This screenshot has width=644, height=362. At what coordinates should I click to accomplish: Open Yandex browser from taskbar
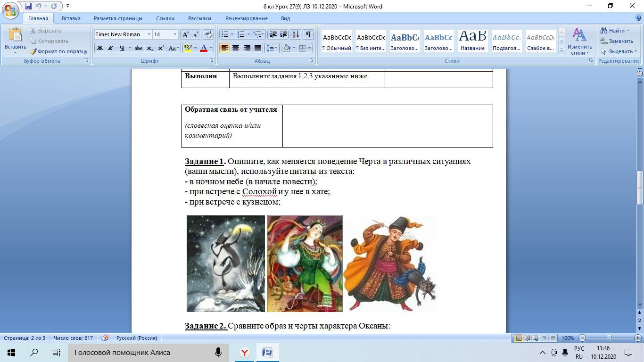click(x=244, y=352)
